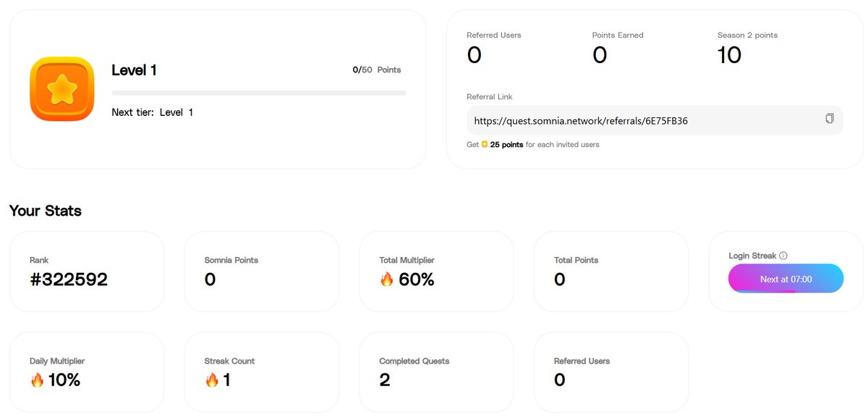This screenshot has height=420, width=868.
Task: Click the Next tier: Level 1 text
Action: point(153,112)
